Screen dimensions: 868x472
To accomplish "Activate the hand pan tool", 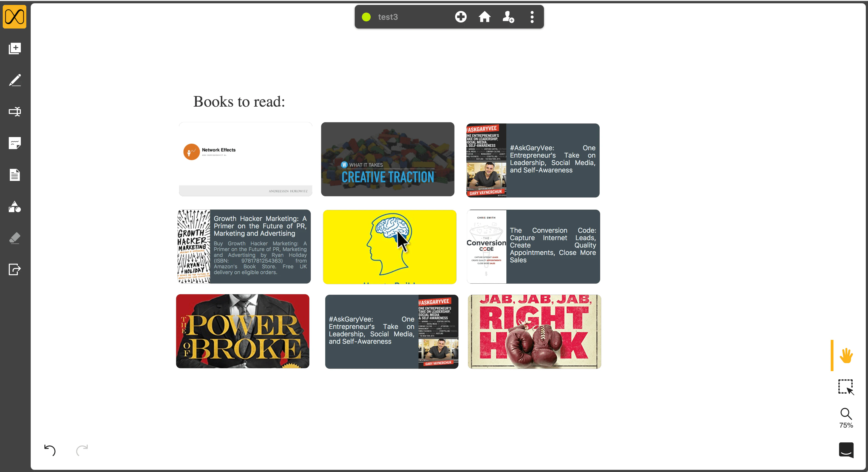I will click(x=846, y=356).
